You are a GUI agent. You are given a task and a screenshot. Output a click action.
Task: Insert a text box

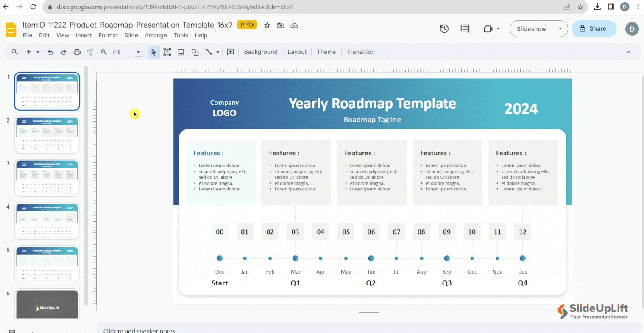(x=167, y=52)
